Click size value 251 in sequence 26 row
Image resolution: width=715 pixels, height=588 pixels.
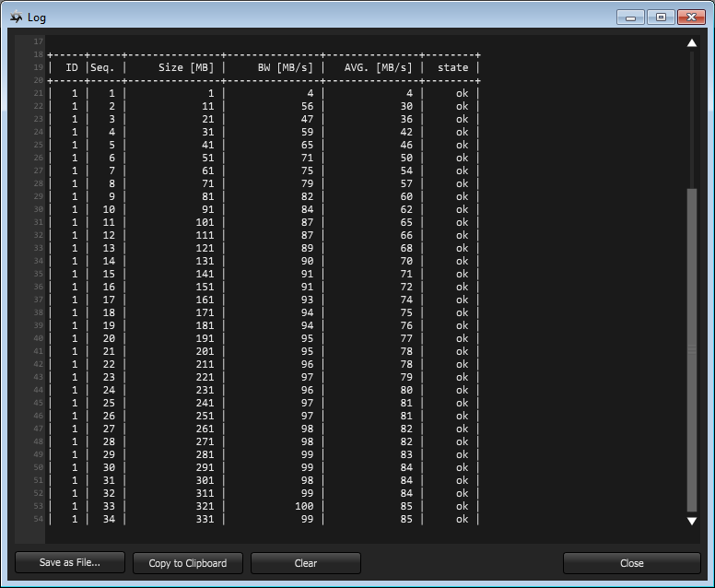(205, 416)
